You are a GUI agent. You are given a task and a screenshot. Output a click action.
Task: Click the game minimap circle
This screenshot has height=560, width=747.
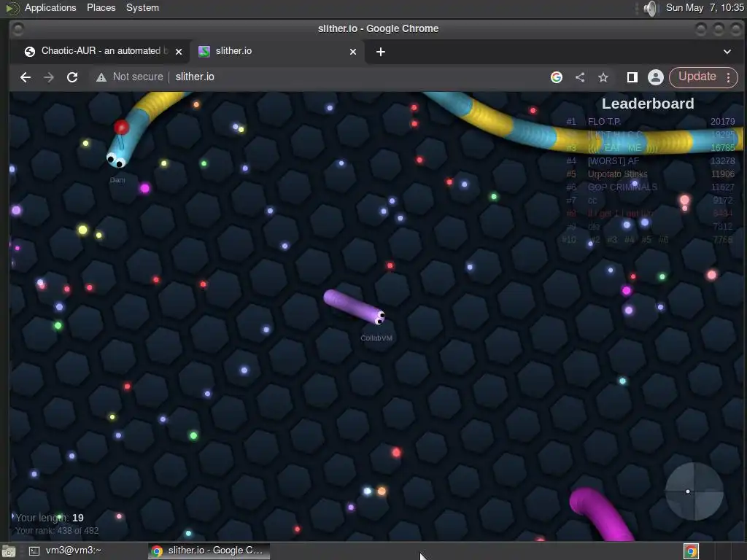point(694,491)
